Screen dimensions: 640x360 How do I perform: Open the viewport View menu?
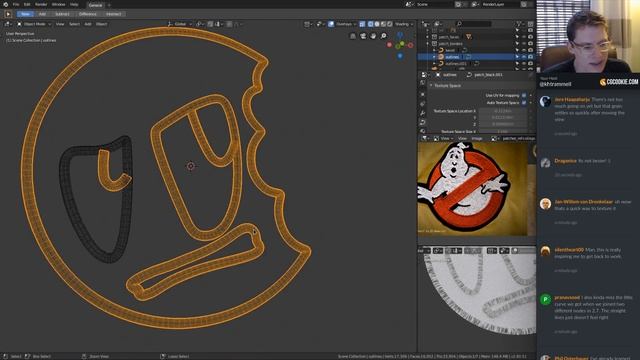[x=60, y=24]
